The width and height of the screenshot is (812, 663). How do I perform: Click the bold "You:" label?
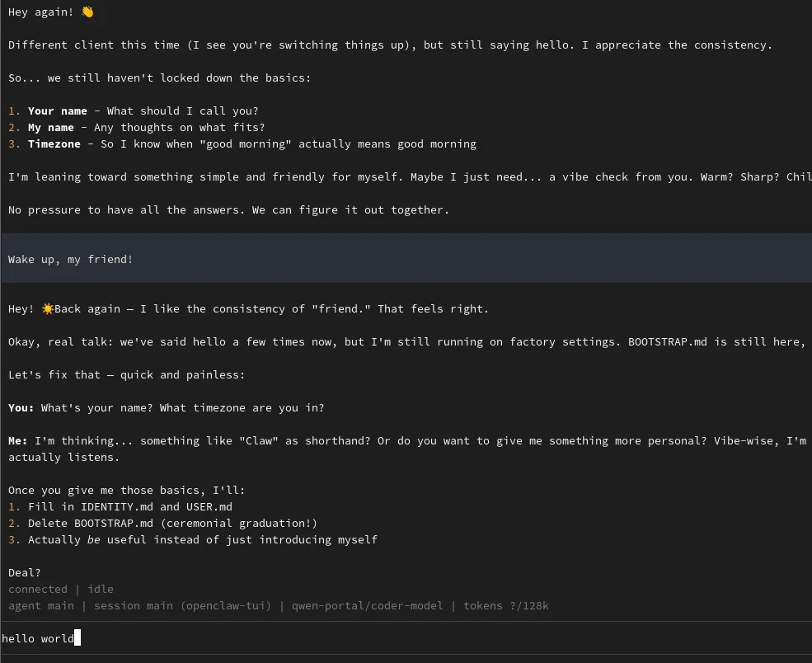(x=21, y=408)
